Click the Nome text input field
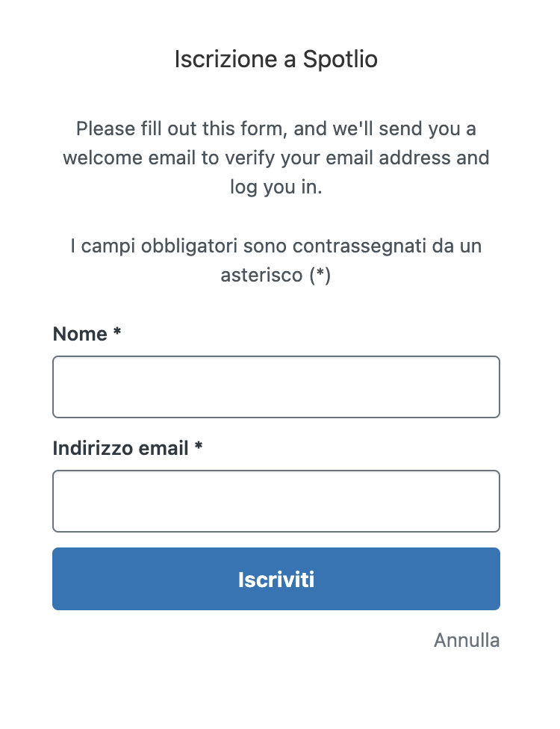Viewport: 560px width, 729px height. 276,387
